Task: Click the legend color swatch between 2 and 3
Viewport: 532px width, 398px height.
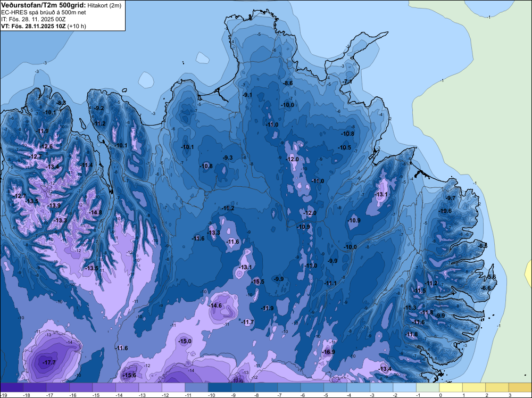Action: 497,387
